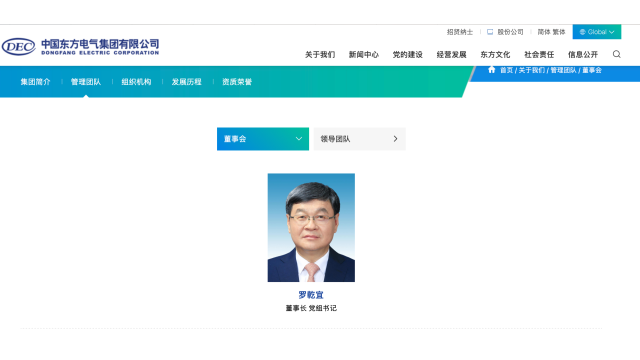Click the monitor icon beside 股份公司

pos(490,32)
